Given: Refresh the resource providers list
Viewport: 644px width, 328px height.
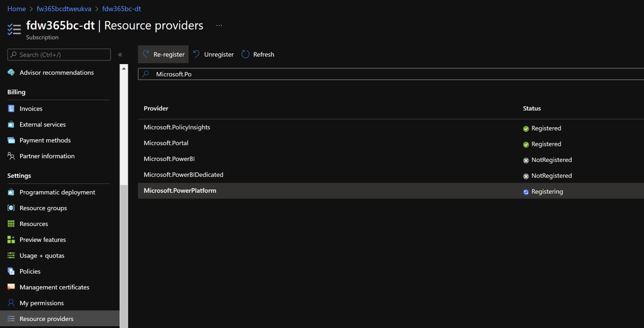Looking at the screenshot, I should [x=258, y=54].
